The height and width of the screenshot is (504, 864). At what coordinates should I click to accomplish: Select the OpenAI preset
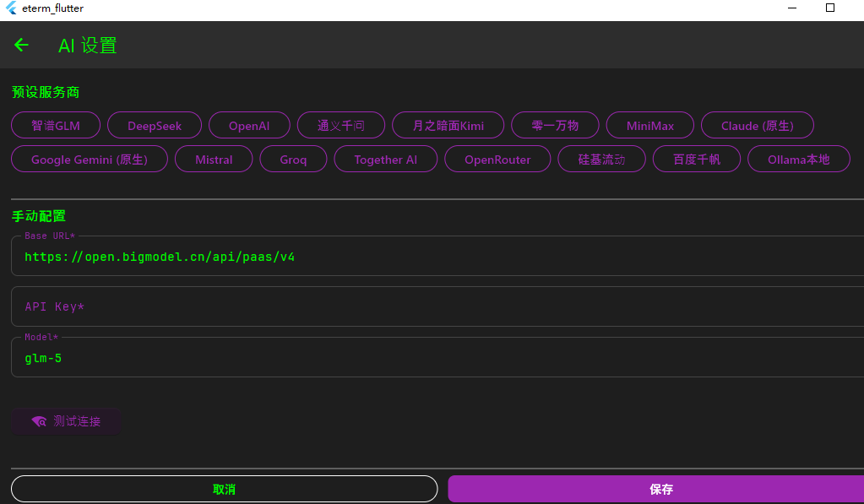click(249, 125)
